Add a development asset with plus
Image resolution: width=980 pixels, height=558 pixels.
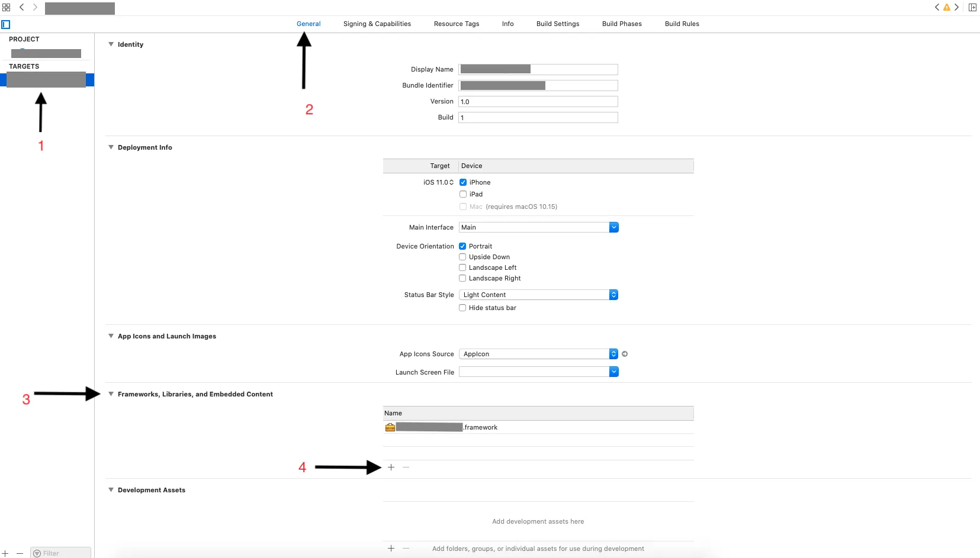click(391, 549)
